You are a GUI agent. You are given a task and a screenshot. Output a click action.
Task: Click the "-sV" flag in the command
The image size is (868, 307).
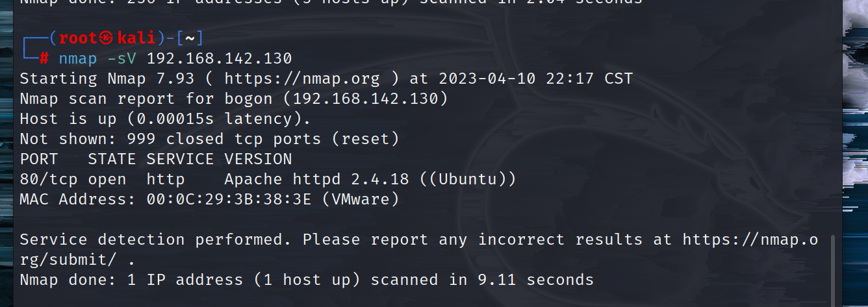(122, 58)
